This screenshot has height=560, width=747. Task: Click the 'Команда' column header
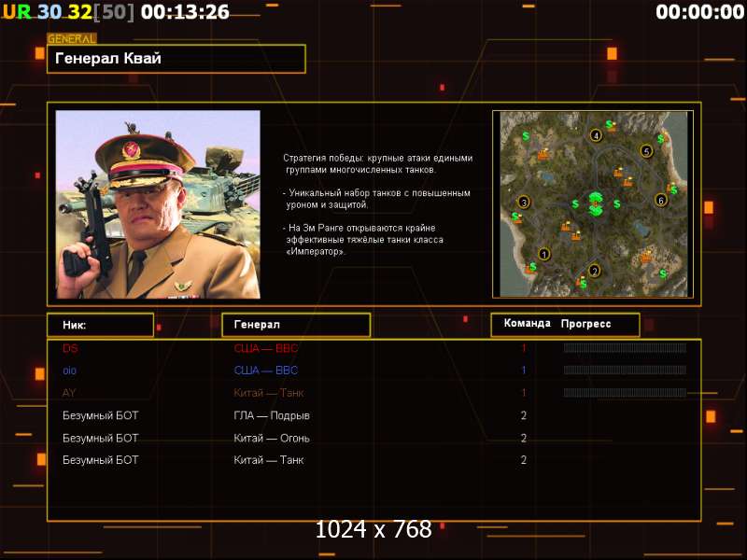click(x=528, y=323)
